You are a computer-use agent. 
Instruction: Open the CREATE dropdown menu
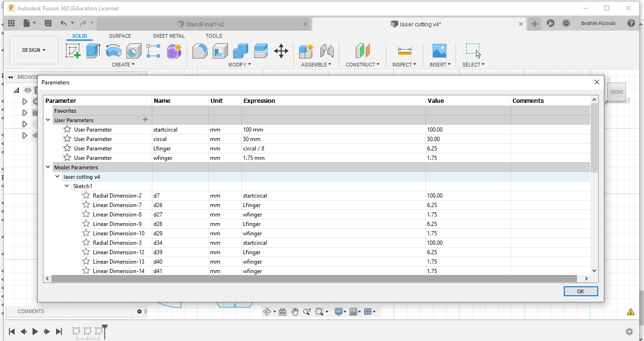tap(123, 65)
